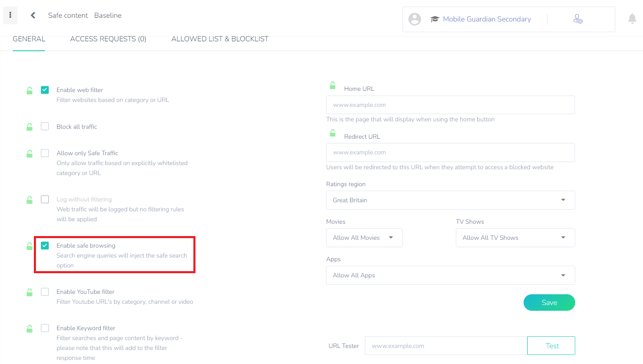
Task: Focus the URL Tester input field
Action: (x=446, y=346)
